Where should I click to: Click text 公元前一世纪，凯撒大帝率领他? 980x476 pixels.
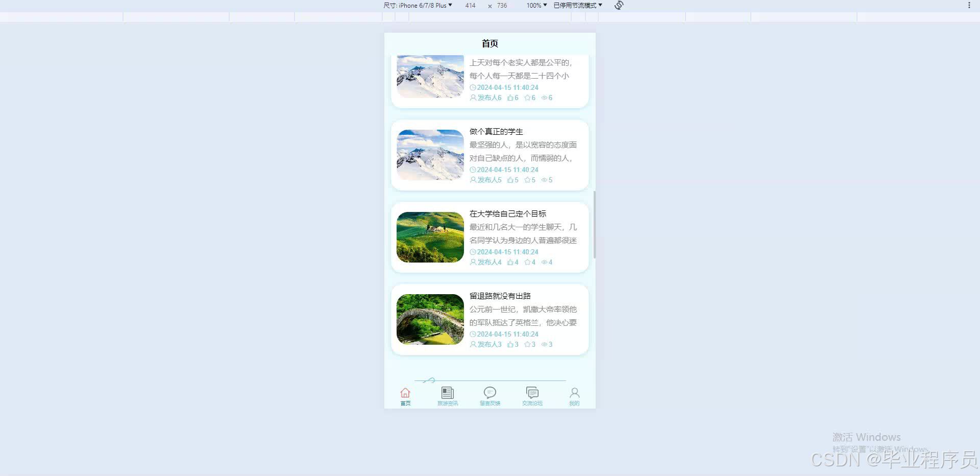coord(523,310)
